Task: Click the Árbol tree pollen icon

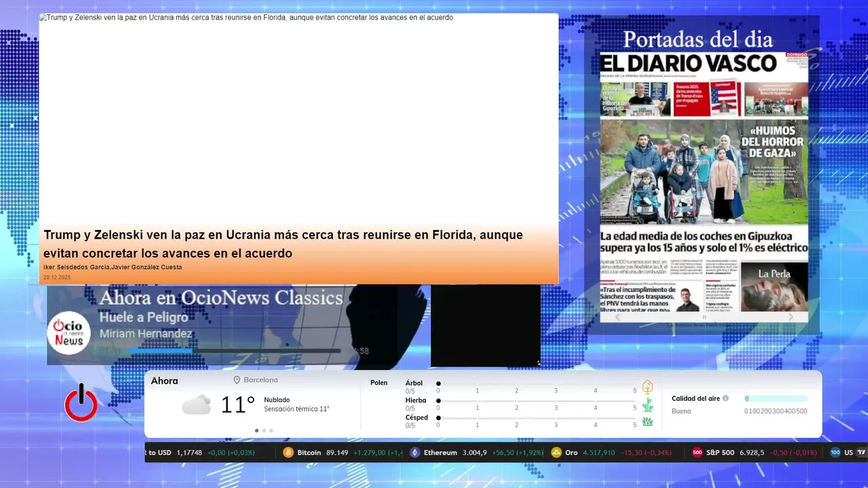Action: [648, 387]
